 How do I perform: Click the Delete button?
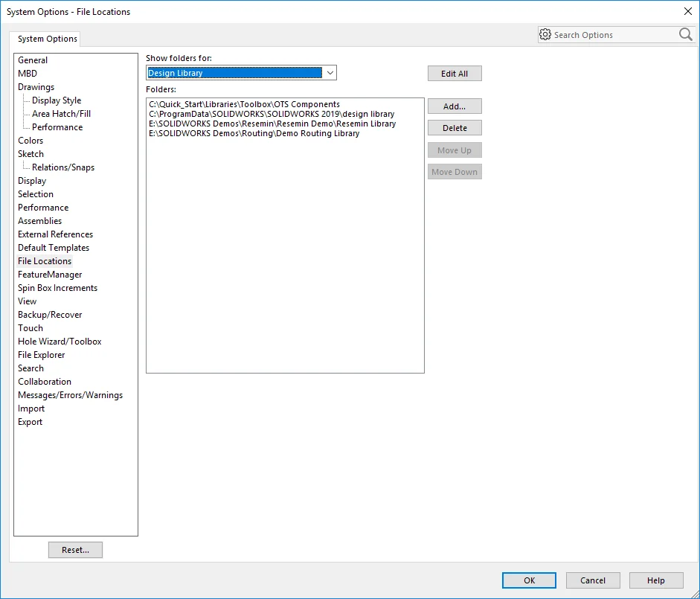click(455, 128)
